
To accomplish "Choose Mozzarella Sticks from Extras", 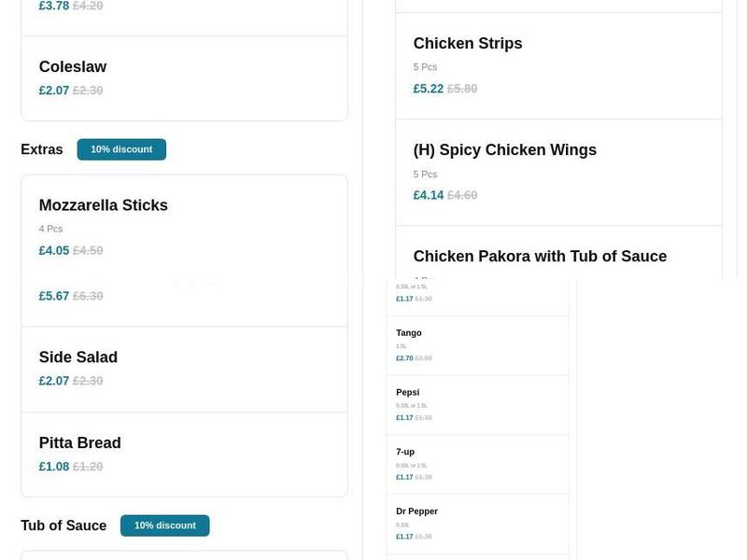I will 104,204.
